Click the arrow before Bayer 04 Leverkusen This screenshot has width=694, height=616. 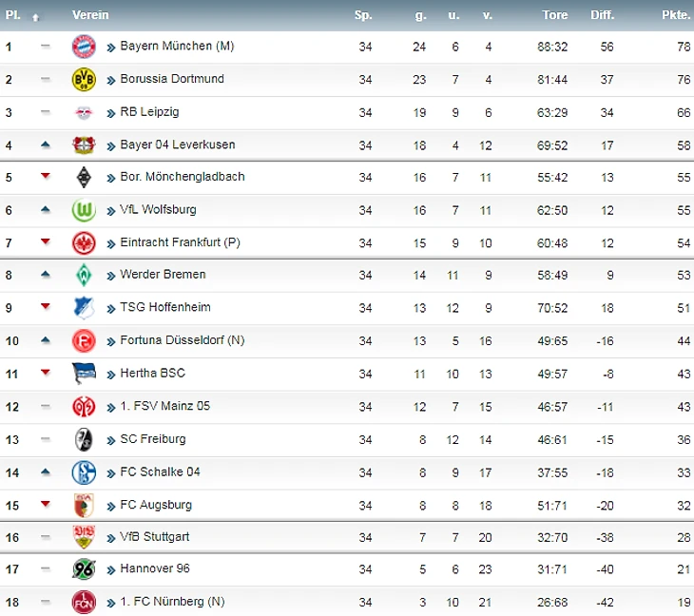(x=111, y=145)
